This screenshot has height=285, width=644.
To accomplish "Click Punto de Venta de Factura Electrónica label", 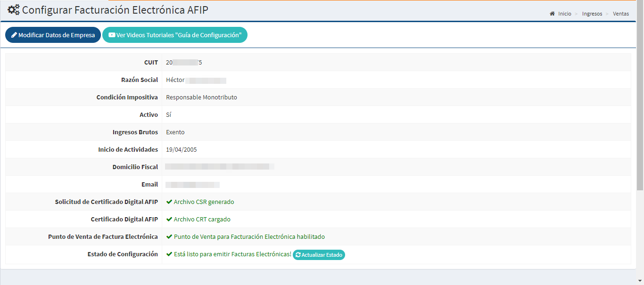I will [x=103, y=236].
